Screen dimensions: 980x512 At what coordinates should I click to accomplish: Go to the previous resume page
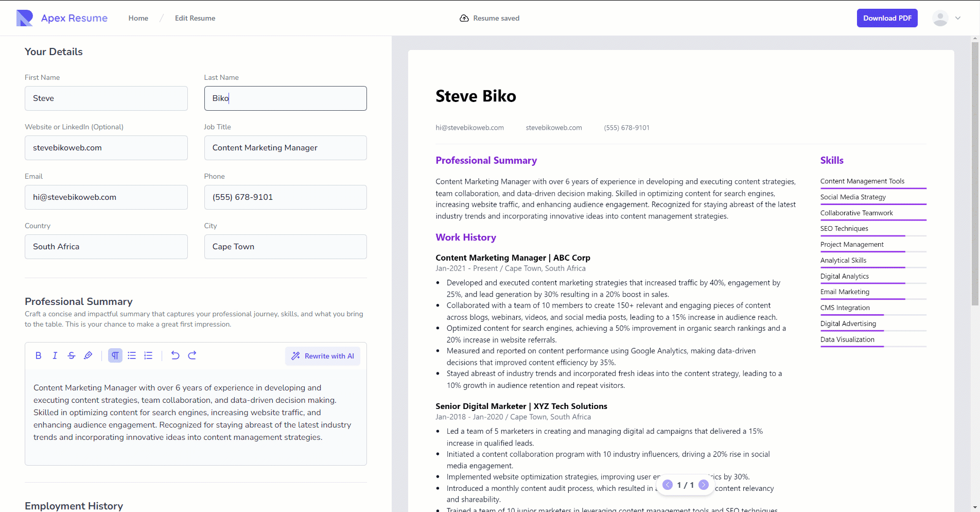[668, 485]
